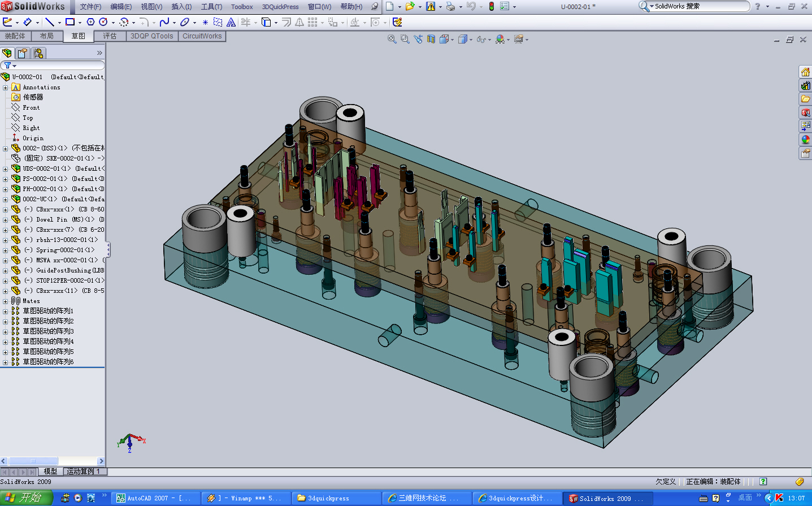Open the File Explorer folder task pane
This screenshot has width=812, height=506.
(805, 99)
